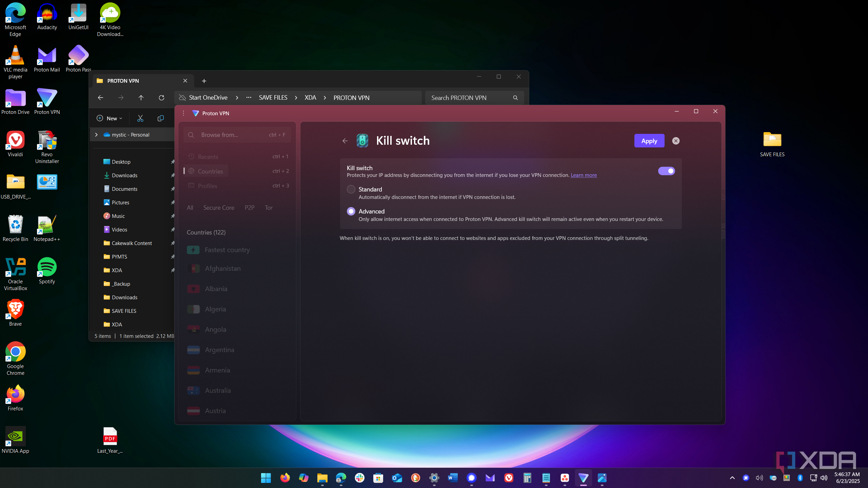Toggle the Kill switch on/off switch

pos(666,171)
